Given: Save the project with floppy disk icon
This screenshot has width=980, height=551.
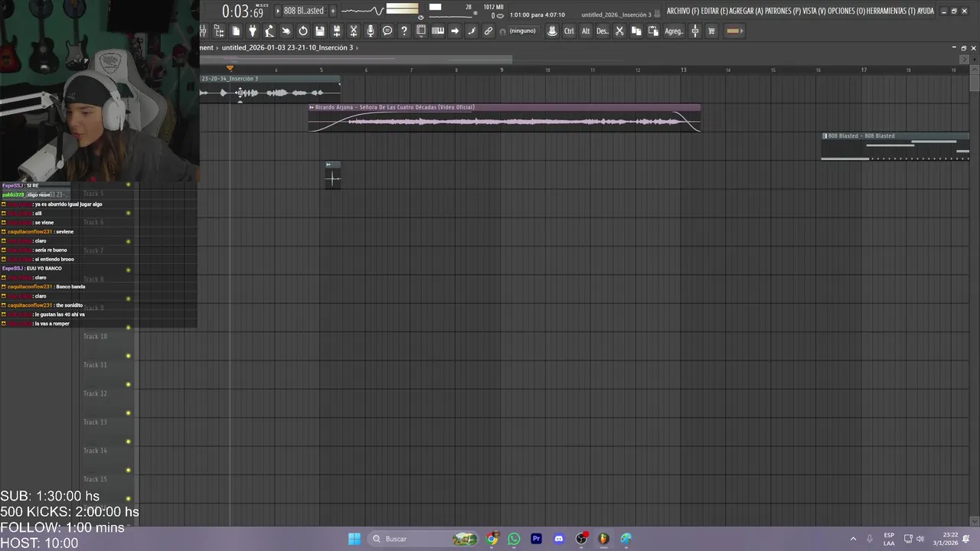Looking at the screenshot, I should [320, 31].
